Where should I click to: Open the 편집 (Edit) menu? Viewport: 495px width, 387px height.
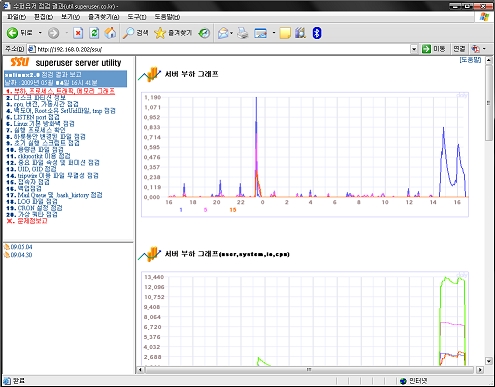[x=43, y=17]
